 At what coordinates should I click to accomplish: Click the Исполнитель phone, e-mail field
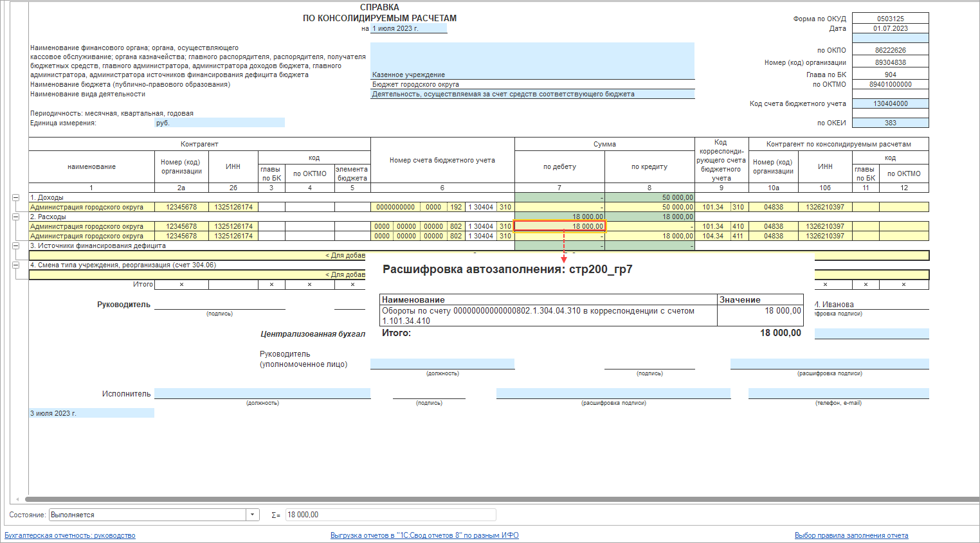click(x=839, y=393)
